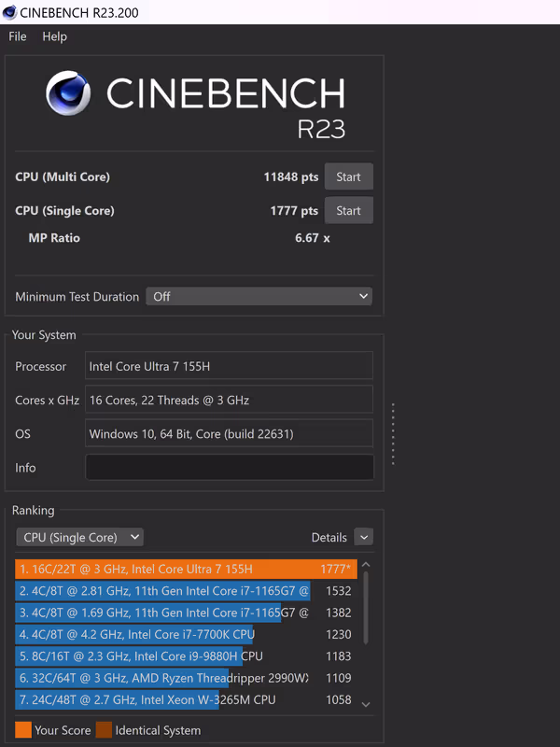This screenshot has width=560, height=747.
Task: Open the Help menu
Action: point(55,36)
